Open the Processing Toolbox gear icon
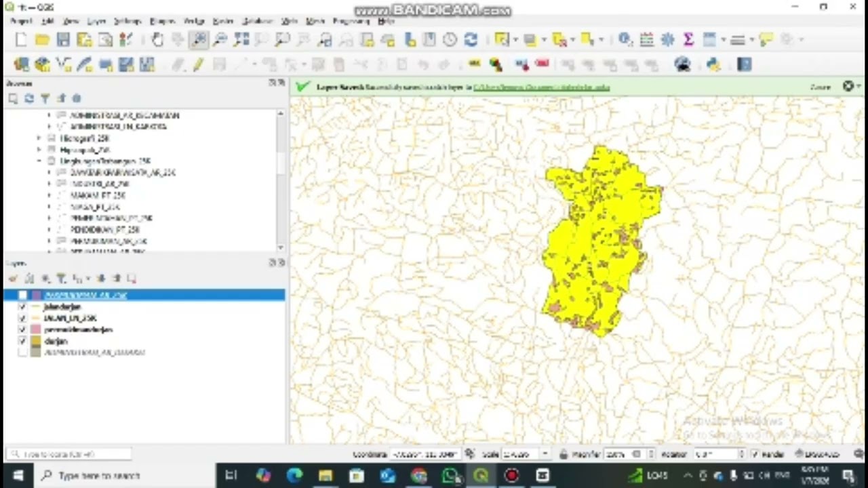 click(x=667, y=40)
